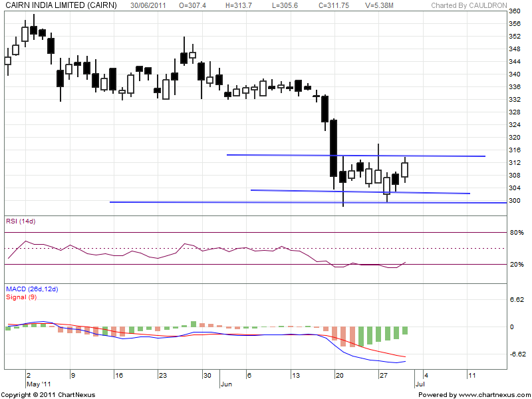The width and height of the screenshot is (532, 399).
Task: Select the H=313.7 high price readout
Action: click(x=241, y=5)
